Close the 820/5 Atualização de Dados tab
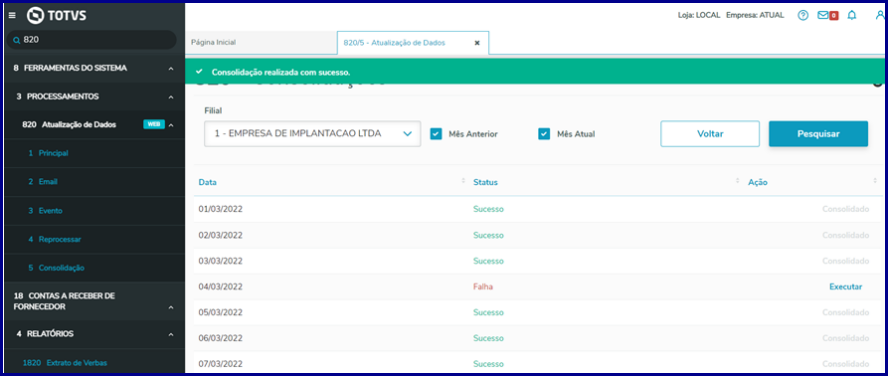Viewport: 888px width, 376px height. pyautogui.click(x=477, y=43)
